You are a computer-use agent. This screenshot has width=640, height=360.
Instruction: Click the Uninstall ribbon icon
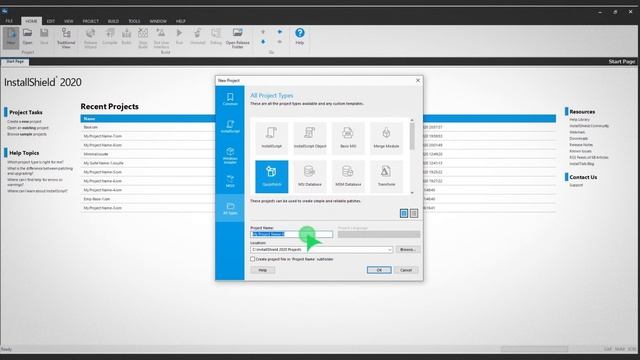click(198, 36)
